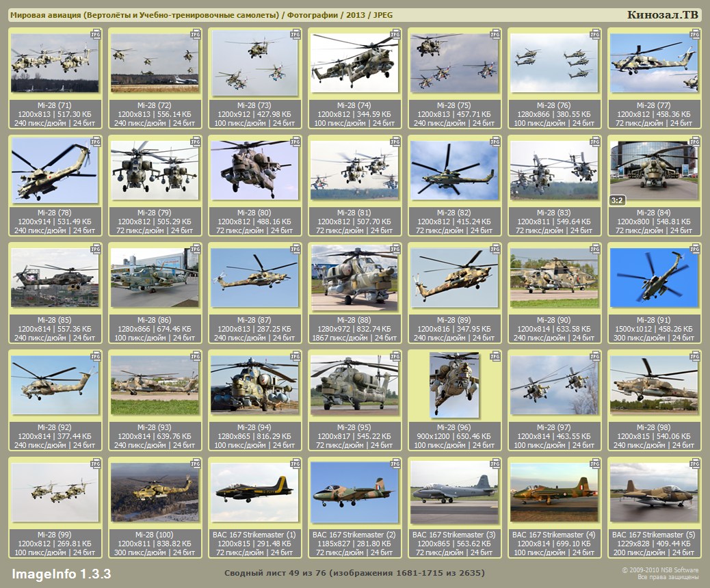Click the JPG badge on Mi-28 (91)
The width and height of the screenshot is (710, 588).
pos(694,249)
